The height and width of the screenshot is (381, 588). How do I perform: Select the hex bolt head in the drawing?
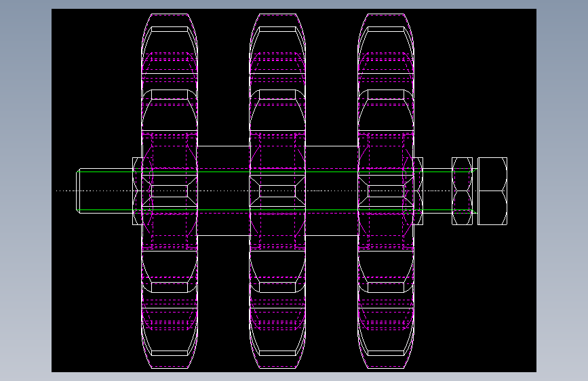492,191
